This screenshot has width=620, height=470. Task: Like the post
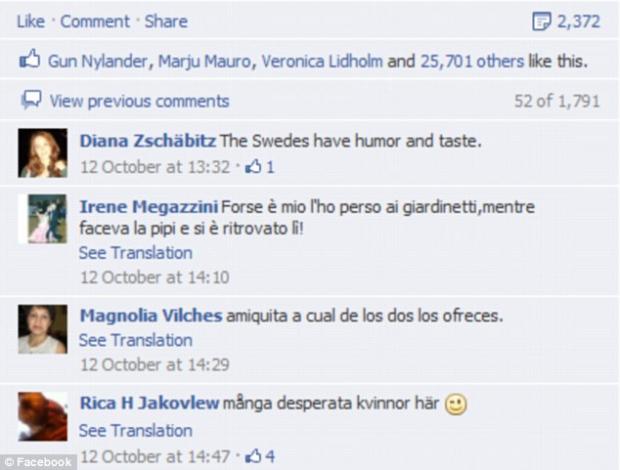(30, 21)
